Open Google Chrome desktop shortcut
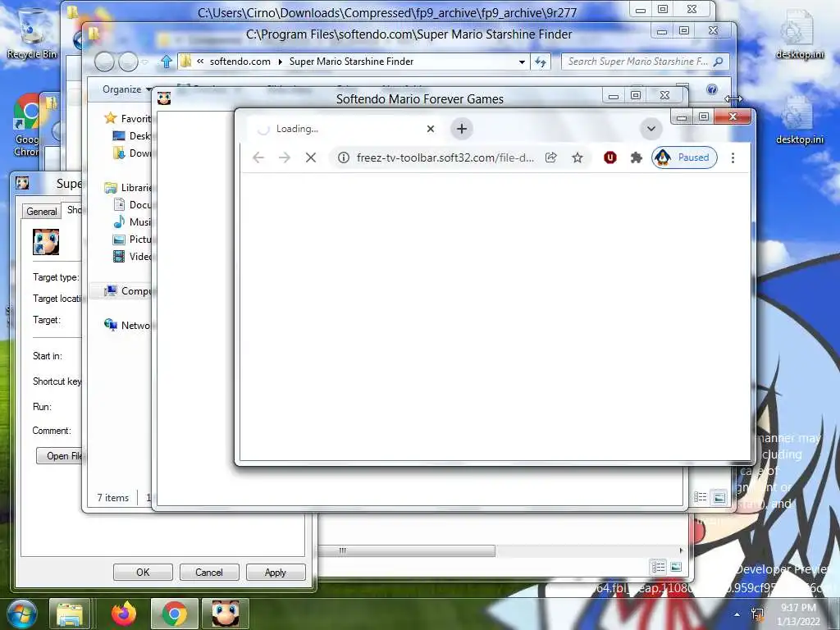This screenshot has width=840, height=630. click(26, 125)
